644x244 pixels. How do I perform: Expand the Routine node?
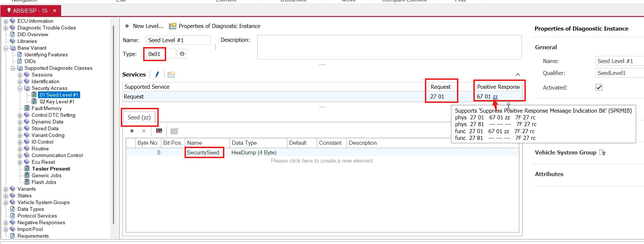(20, 149)
